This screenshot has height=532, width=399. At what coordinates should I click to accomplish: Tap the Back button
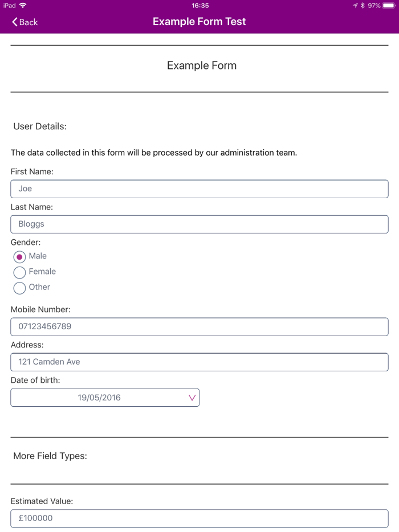click(23, 22)
